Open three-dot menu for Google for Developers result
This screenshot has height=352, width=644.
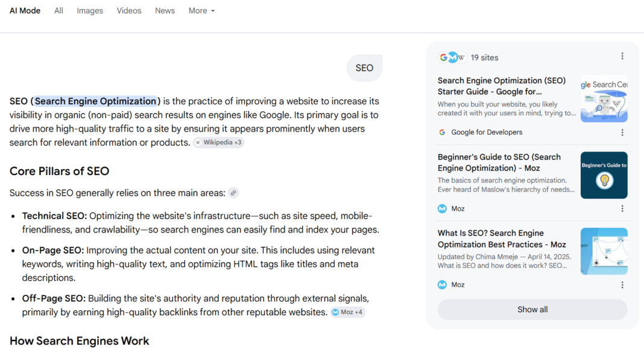[x=622, y=132]
